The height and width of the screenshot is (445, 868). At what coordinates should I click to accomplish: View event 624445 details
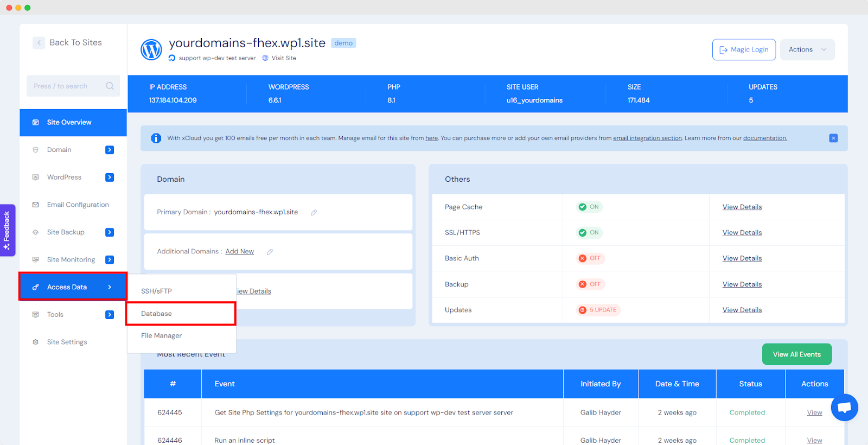point(814,413)
